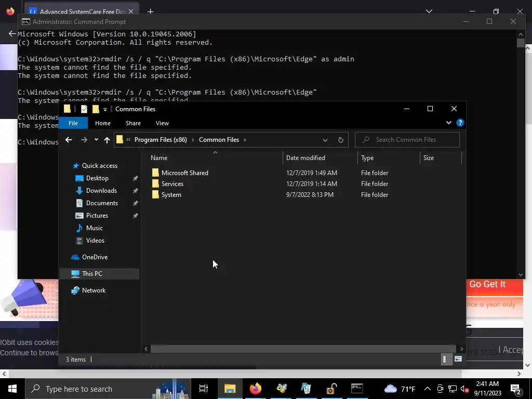This screenshot has height=399, width=532.
Task: Expand the double-chevron at breadcrumb start
Action: click(x=128, y=140)
